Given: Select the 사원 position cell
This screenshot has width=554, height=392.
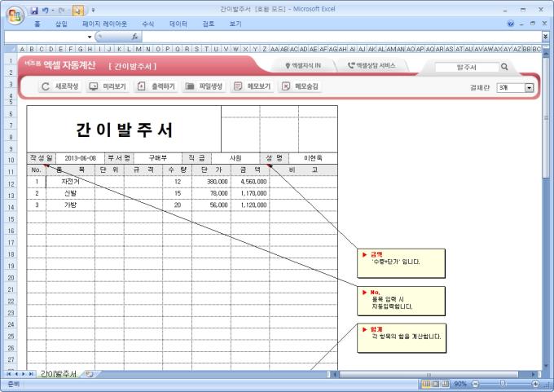Looking at the screenshot, I should coord(235,158).
